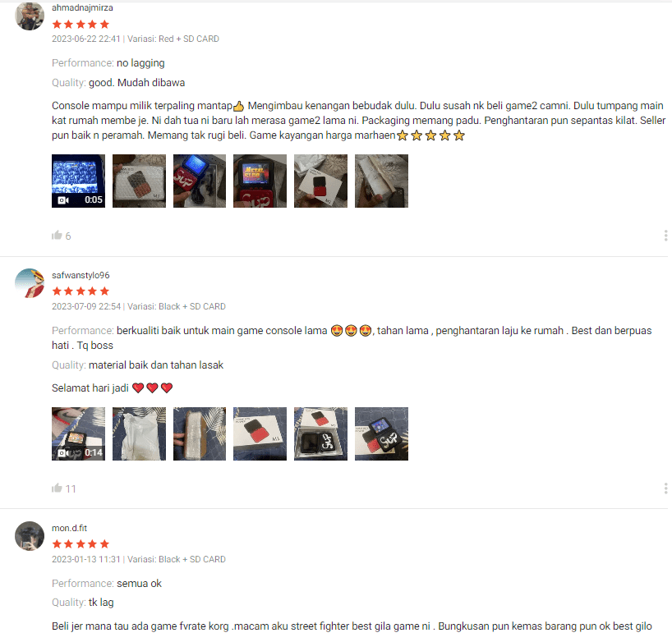Open mon.d.fit's profile avatar
This screenshot has width=672, height=642.
pyautogui.click(x=30, y=536)
